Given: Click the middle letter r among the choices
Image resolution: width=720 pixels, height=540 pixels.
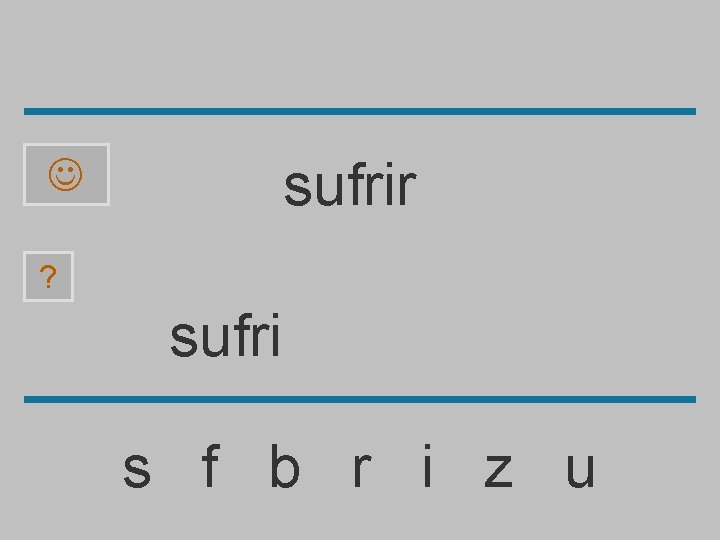Looking at the screenshot, I should click(x=361, y=470).
